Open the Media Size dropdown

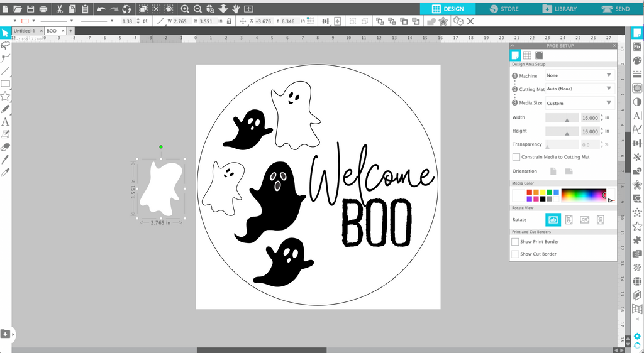click(x=580, y=103)
